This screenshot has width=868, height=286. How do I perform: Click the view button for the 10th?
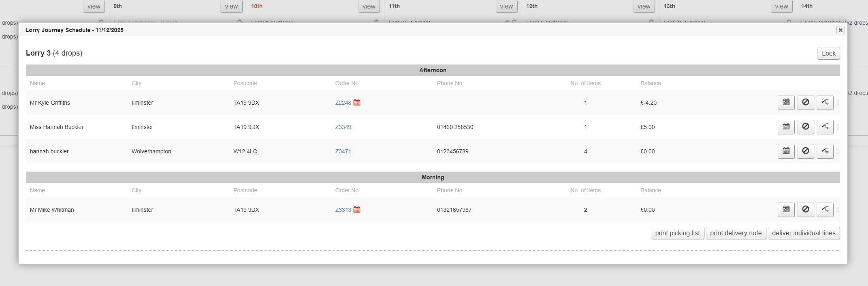pyautogui.click(x=369, y=6)
